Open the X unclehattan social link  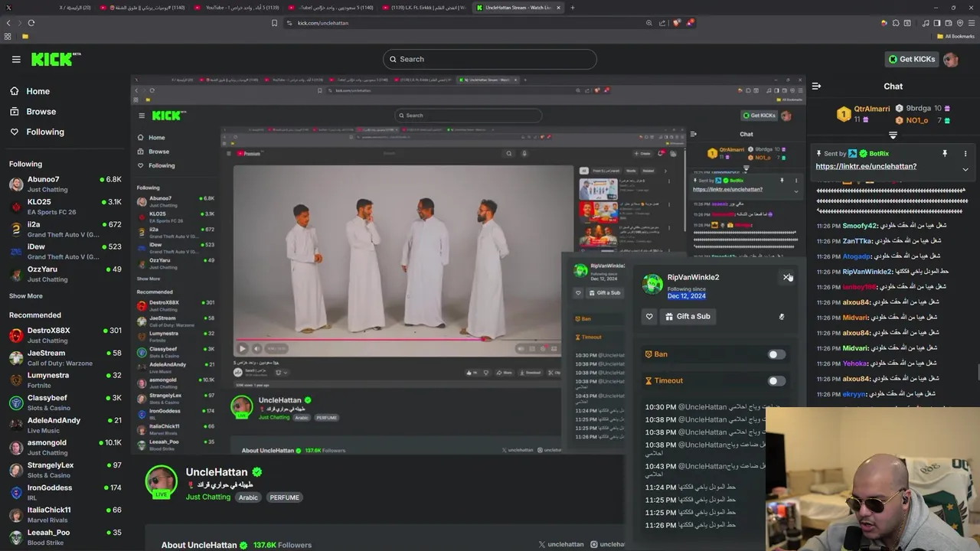point(561,545)
